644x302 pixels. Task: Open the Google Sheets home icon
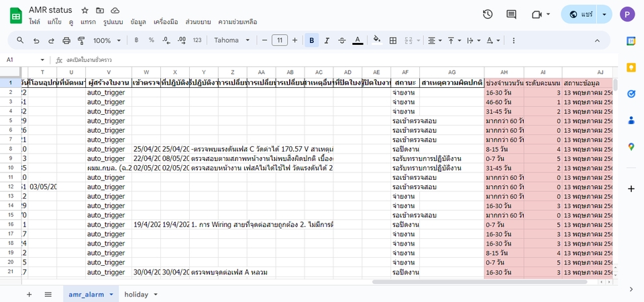click(x=16, y=15)
